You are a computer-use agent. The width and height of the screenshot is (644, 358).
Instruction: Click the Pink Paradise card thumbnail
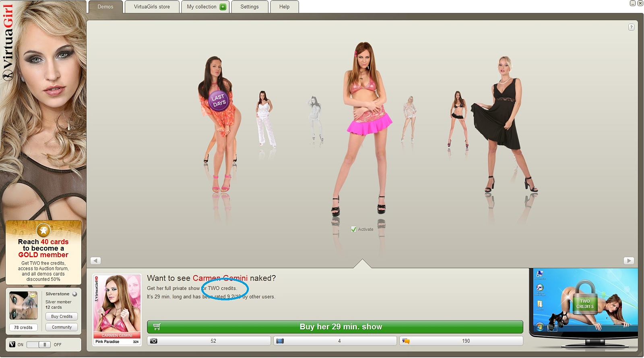point(117,309)
